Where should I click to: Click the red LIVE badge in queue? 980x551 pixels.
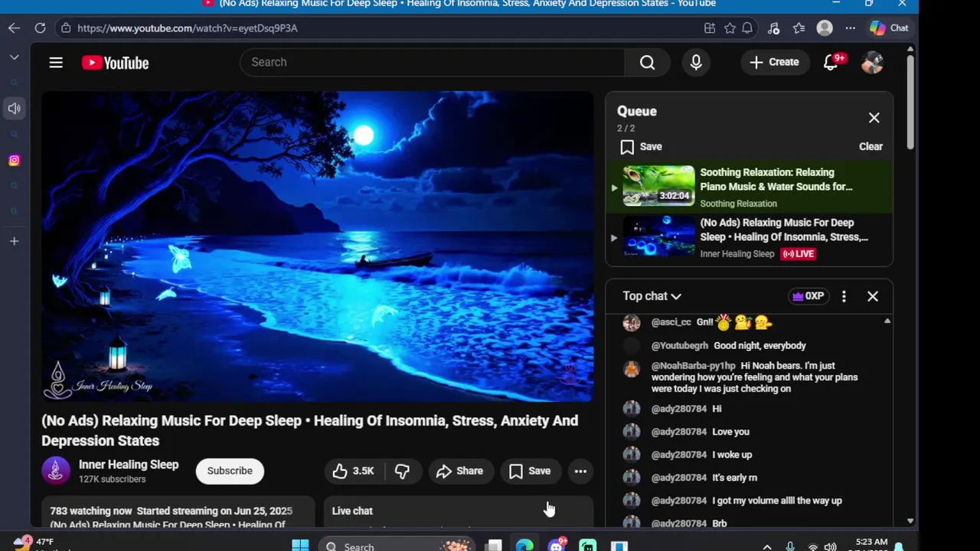point(798,254)
